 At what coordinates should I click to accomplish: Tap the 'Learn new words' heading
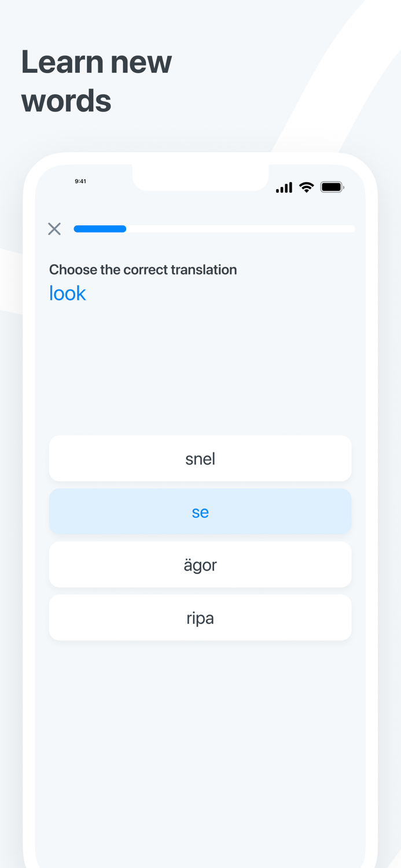click(96, 81)
